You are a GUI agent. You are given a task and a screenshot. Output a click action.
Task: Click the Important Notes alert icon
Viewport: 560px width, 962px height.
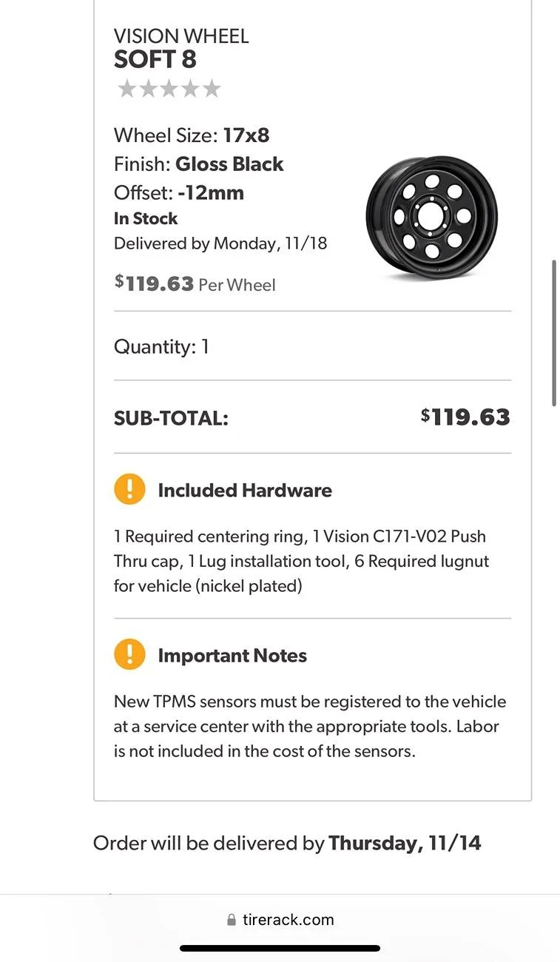coord(129,655)
